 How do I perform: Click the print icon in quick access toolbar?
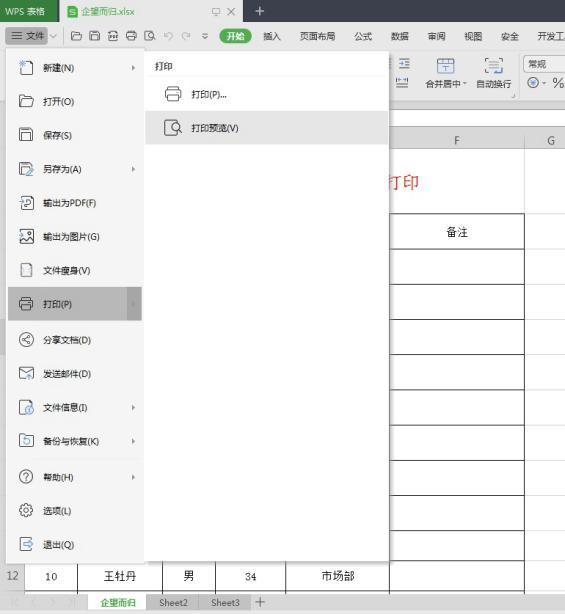tap(131, 36)
